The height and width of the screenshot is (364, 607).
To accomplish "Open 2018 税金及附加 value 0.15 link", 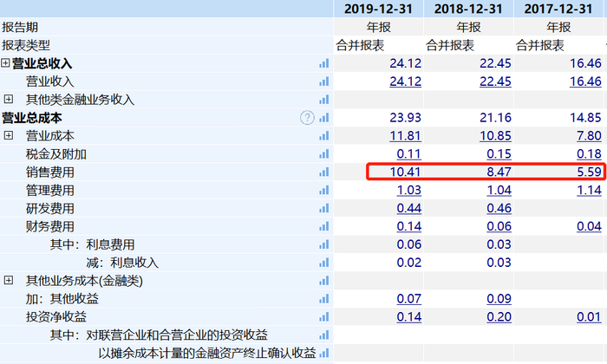I will 499,154.
